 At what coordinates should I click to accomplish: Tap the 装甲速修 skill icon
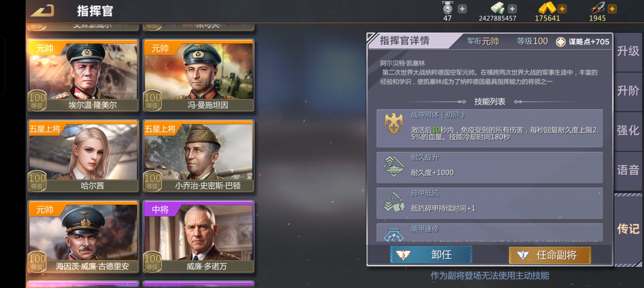click(x=394, y=235)
